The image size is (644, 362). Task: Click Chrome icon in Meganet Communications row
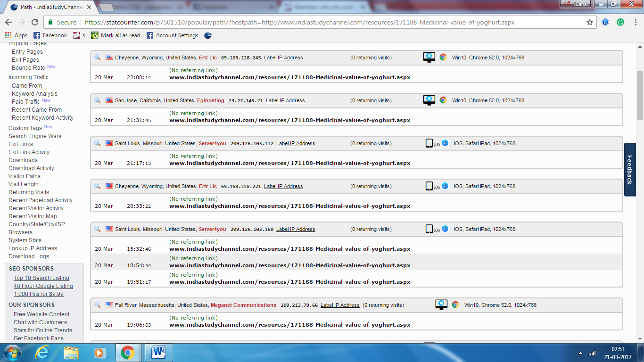coord(455,304)
